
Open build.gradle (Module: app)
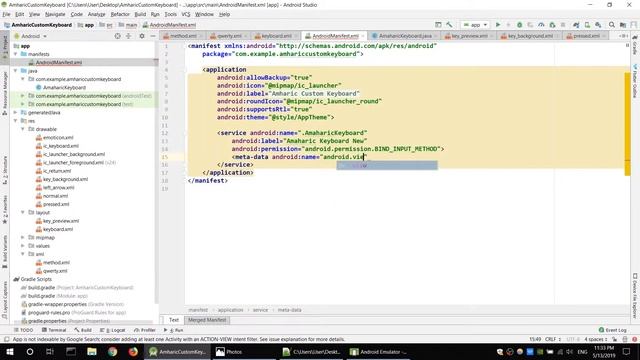pyautogui.click(x=54, y=296)
